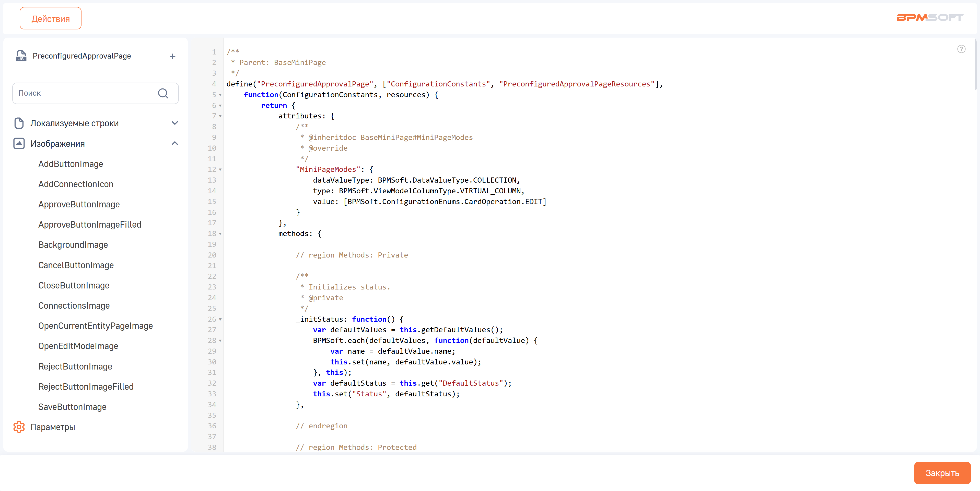Viewport: 980px width, 491px height.
Task: Click the magnifier icon in search field
Action: 163,93
